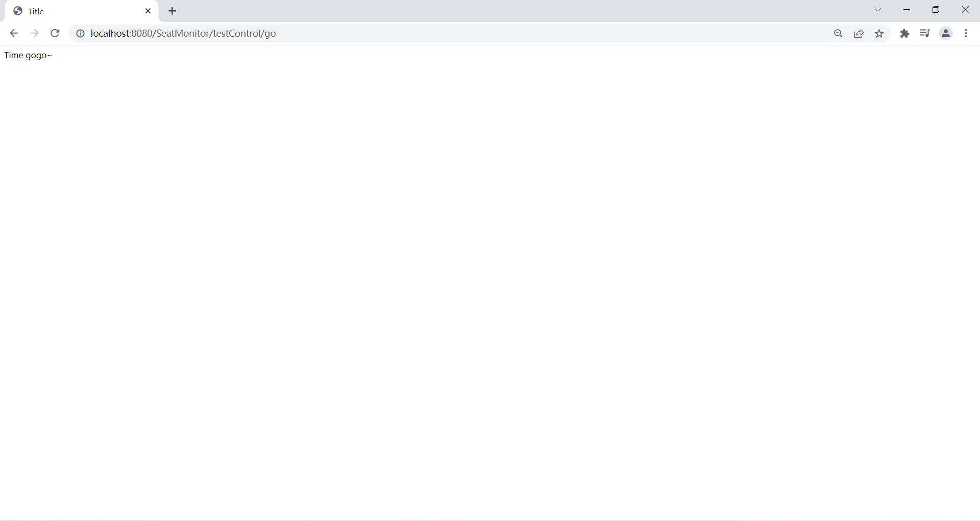Viewport: 980px width, 521px height.
Task: Reload the current page
Action: coord(55,33)
